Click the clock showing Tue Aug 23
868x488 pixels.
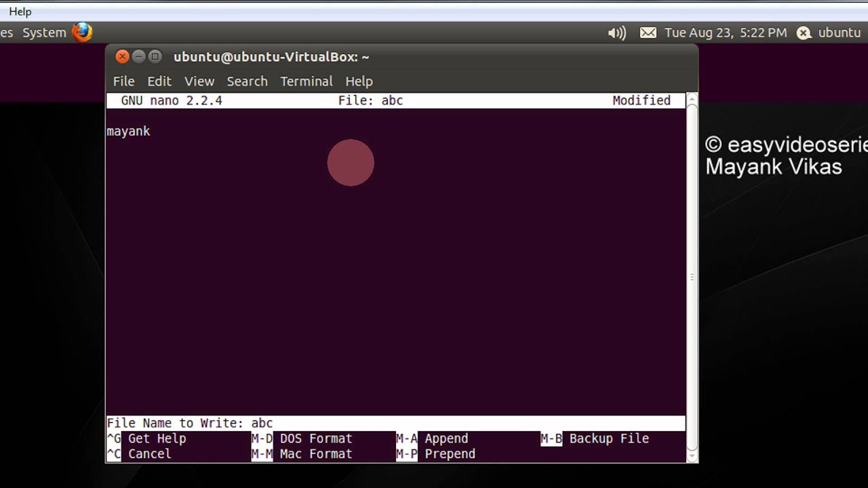tap(726, 33)
